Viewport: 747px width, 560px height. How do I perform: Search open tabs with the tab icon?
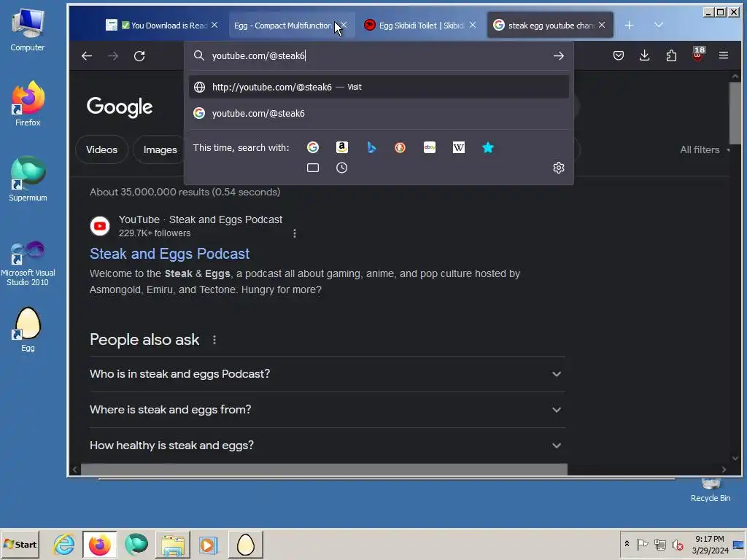[312, 168]
